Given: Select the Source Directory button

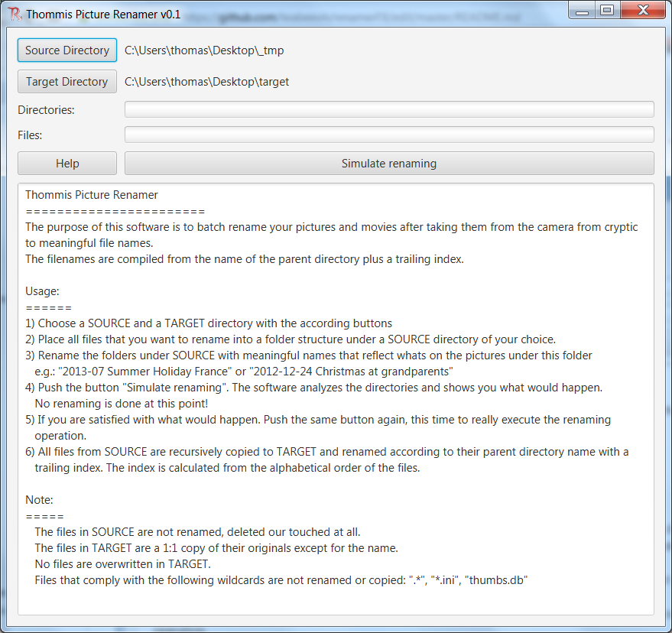Looking at the screenshot, I should pos(67,50).
